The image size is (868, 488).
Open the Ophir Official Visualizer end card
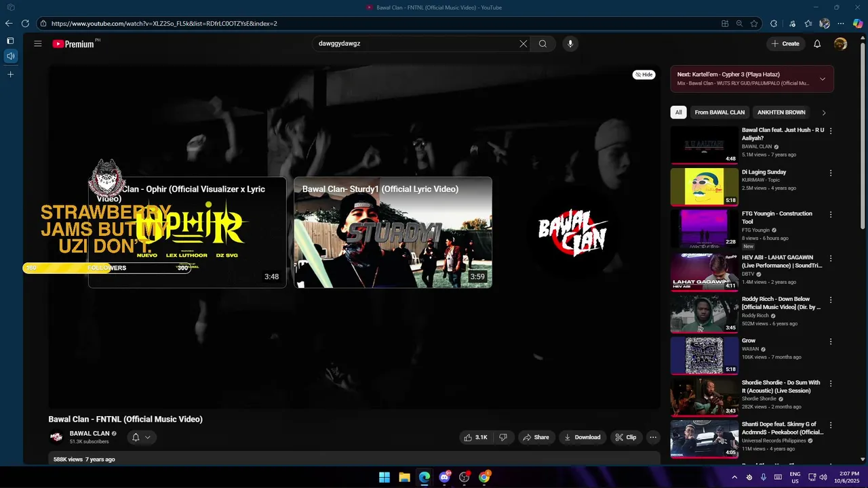(x=187, y=232)
